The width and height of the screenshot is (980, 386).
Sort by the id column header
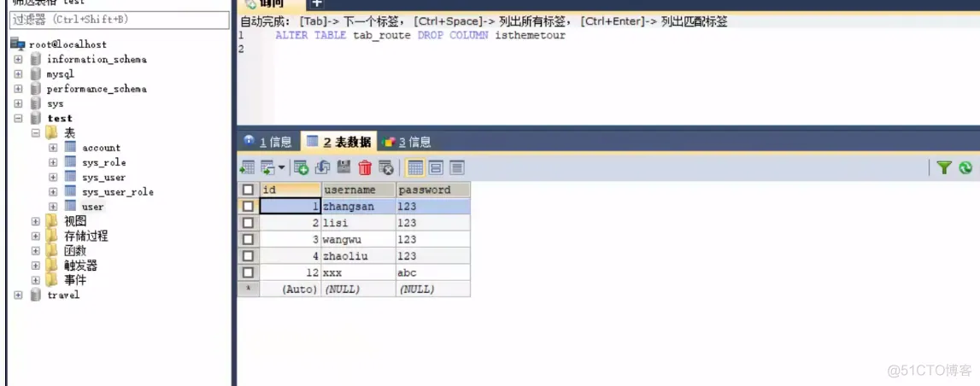(x=290, y=190)
